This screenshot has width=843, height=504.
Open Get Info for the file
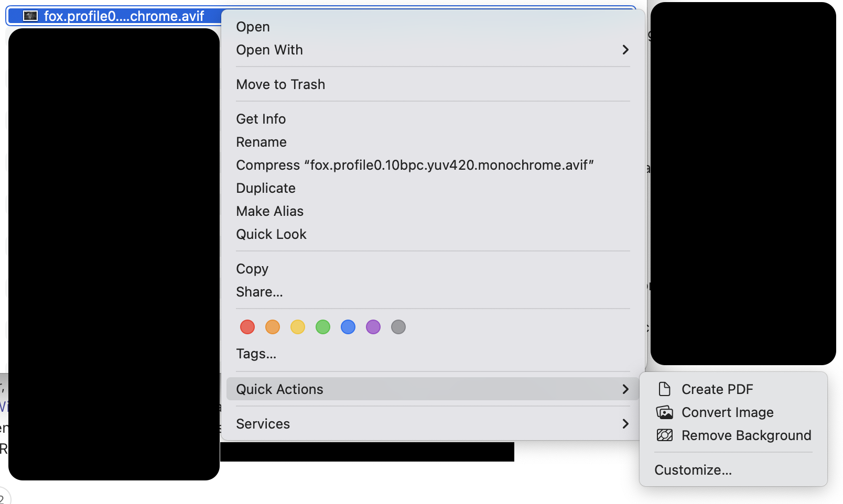(433, 119)
